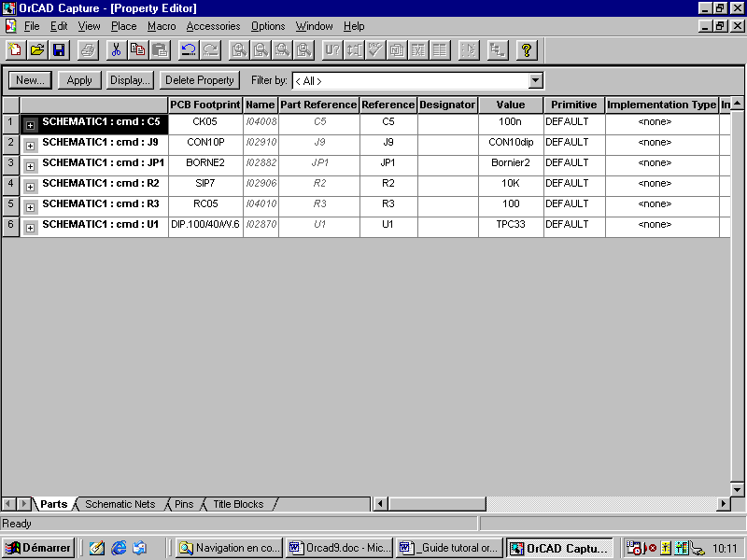Image resolution: width=747 pixels, height=560 pixels.
Task: Click the Bill of Materials toolbar icon
Action: 440,50
